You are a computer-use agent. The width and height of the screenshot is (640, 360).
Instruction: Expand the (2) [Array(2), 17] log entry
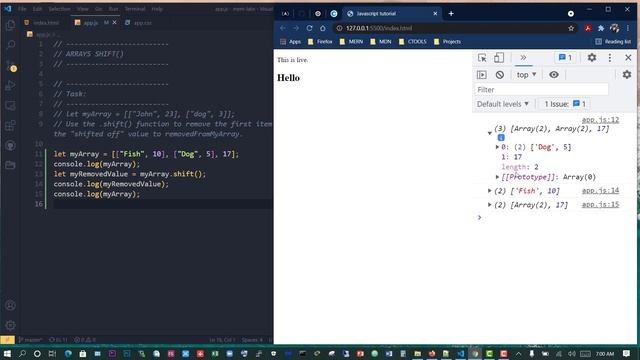(x=489, y=205)
